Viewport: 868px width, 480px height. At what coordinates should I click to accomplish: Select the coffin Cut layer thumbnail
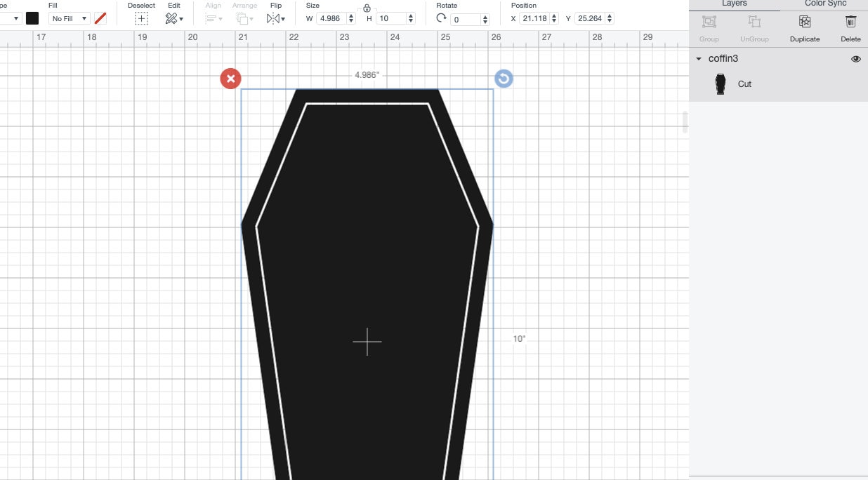click(x=720, y=84)
